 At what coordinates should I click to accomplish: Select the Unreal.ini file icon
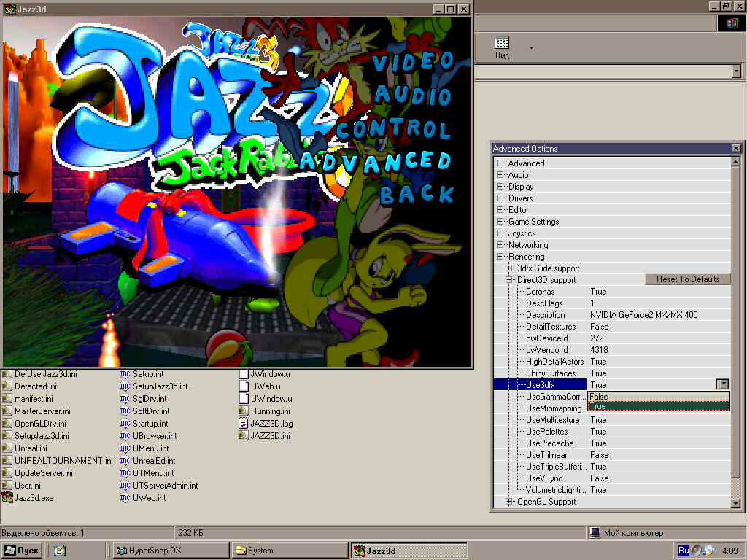[7, 448]
